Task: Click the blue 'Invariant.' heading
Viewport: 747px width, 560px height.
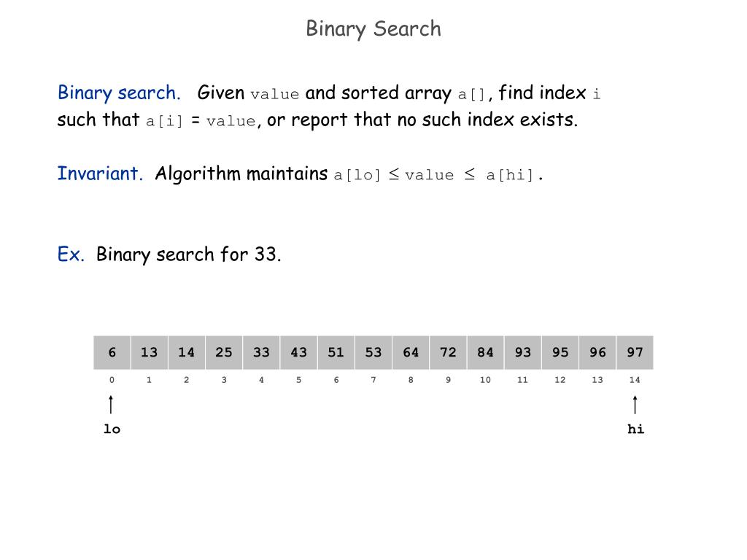Action: coord(100,174)
